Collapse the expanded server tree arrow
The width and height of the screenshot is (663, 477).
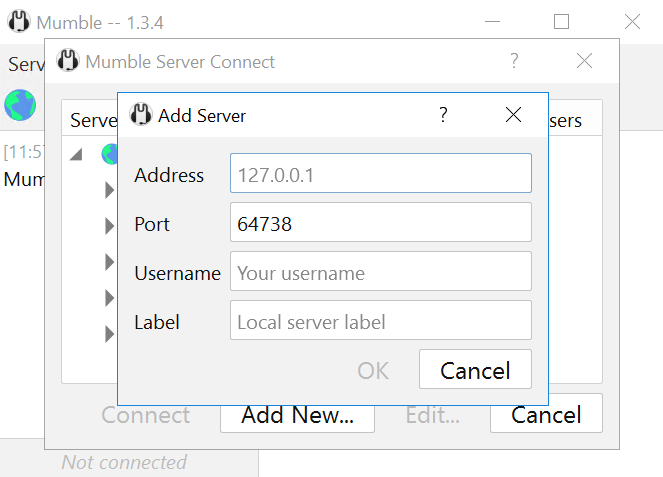76,154
